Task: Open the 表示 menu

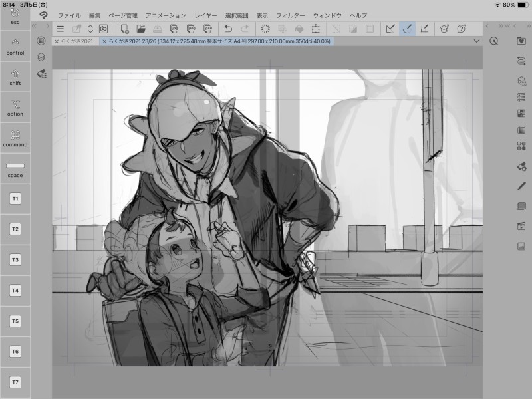Action: click(262, 15)
